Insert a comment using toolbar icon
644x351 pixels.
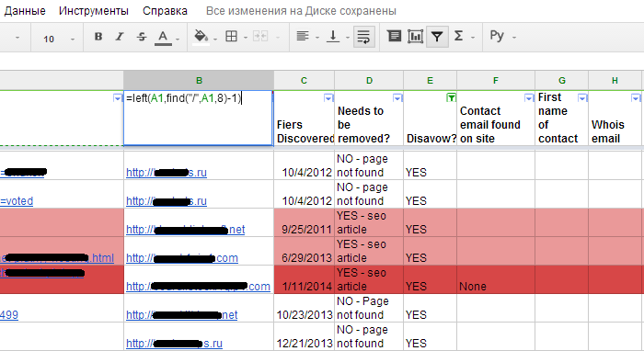(394, 37)
